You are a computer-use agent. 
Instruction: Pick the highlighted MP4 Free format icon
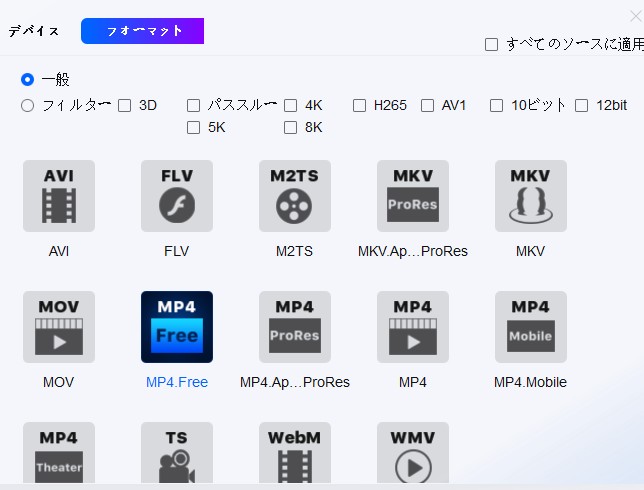click(x=177, y=327)
